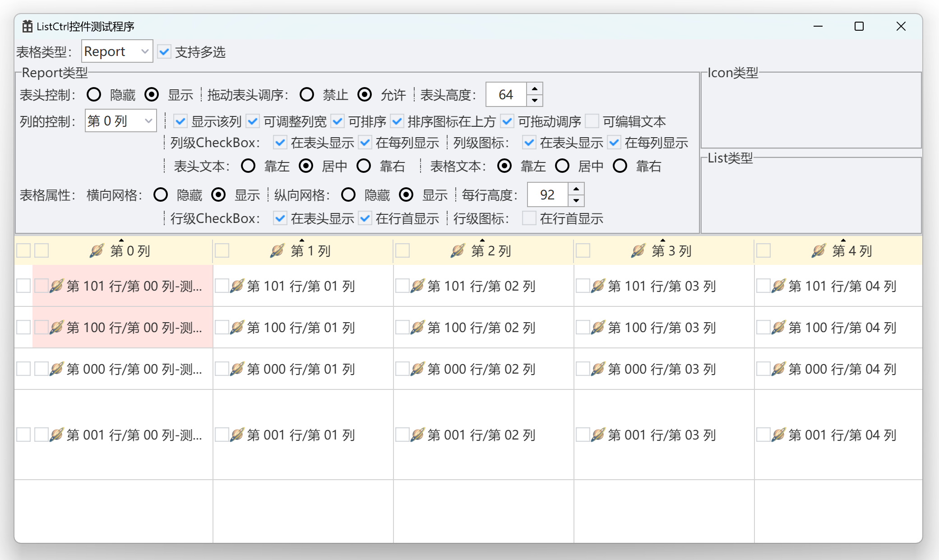Toggle the 支持多选 checkbox
939x560 pixels.
tap(165, 52)
